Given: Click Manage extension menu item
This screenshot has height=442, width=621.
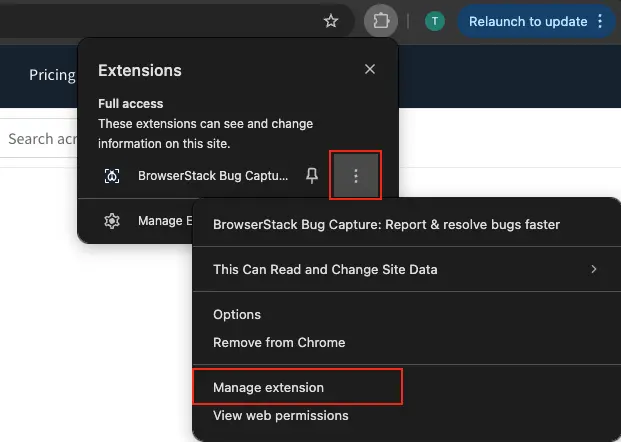Looking at the screenshot, I should click(x=268, y=387).
